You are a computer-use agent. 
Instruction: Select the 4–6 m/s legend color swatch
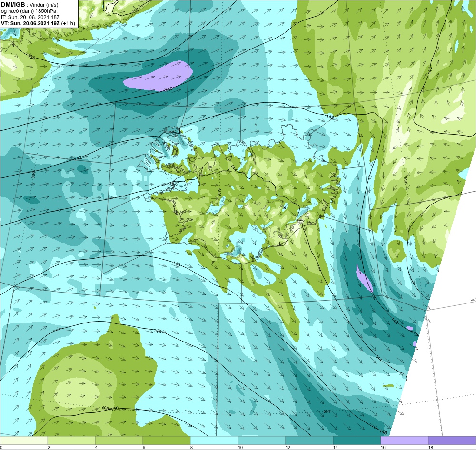coord(119,440)
